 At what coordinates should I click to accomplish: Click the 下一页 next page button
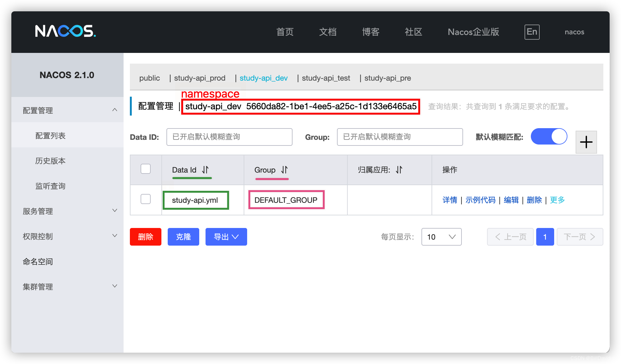coord(580,237)
